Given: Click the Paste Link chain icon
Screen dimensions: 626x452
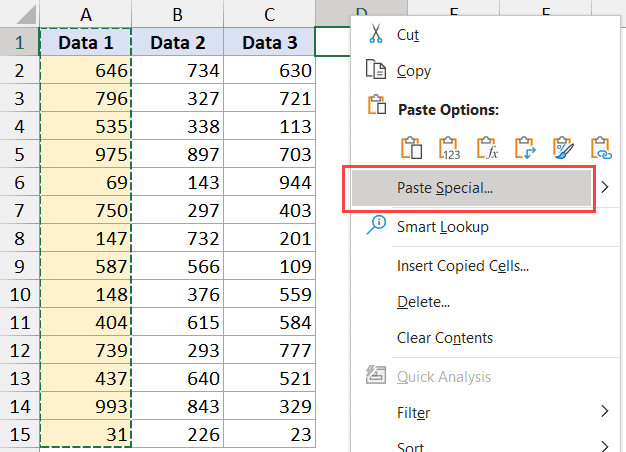Looking at the screenshot, I should coord(601,148).
